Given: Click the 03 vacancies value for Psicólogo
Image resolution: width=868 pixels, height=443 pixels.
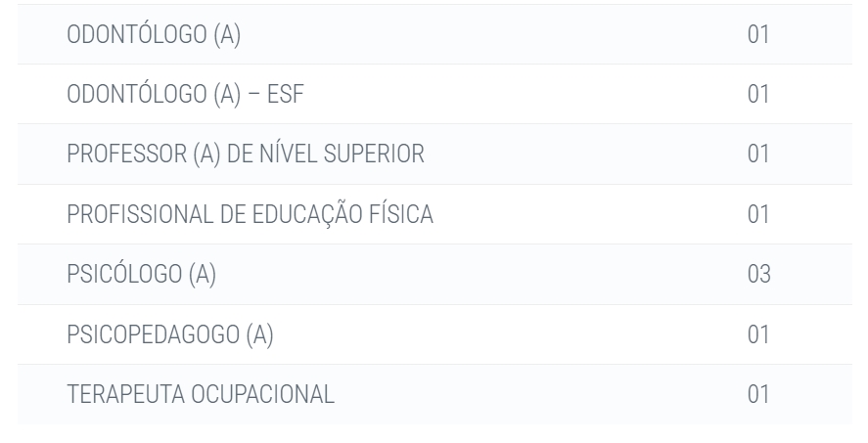Looking at the screenshot, I should (759, 275).
